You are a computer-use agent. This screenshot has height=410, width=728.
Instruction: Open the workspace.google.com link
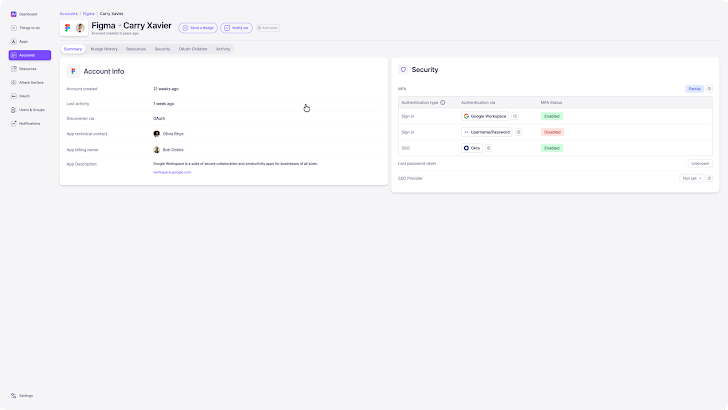(x=172, y=172)
